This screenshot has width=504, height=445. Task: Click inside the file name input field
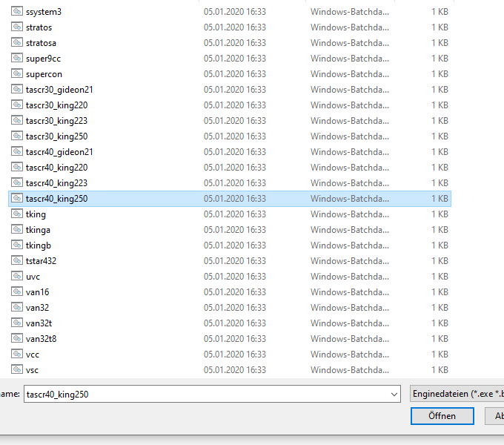point(212,395)
